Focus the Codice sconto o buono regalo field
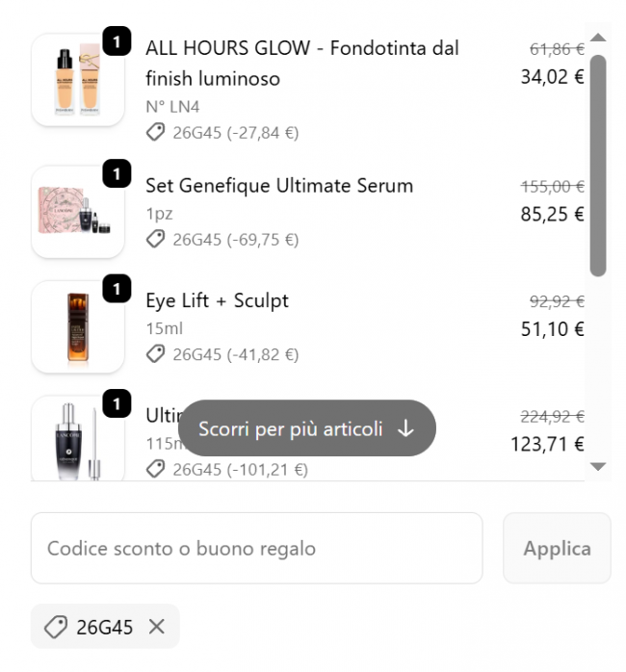 pos(256,549)
